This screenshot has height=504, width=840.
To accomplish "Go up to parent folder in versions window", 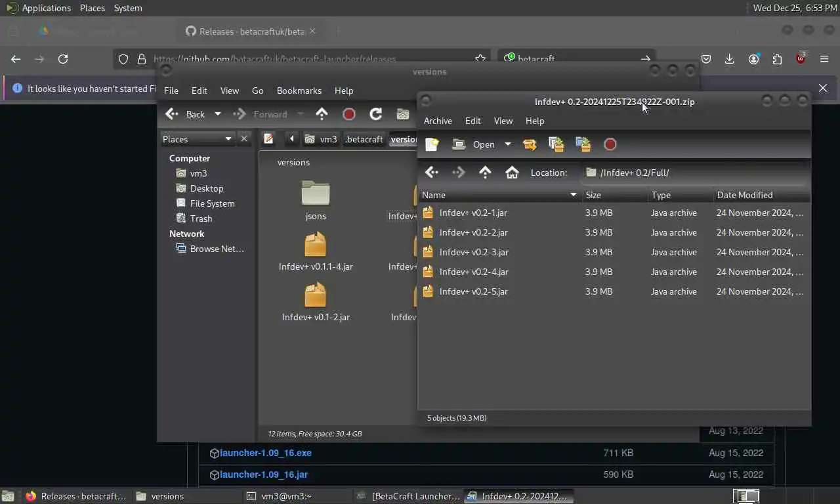I will coord(322,114).
